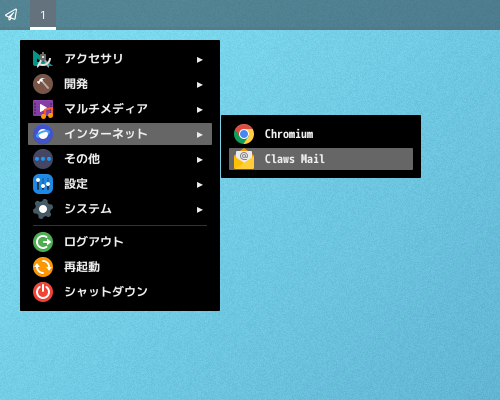
Task: Click the マルチメディア film-and-music icon
Action: 43,109
